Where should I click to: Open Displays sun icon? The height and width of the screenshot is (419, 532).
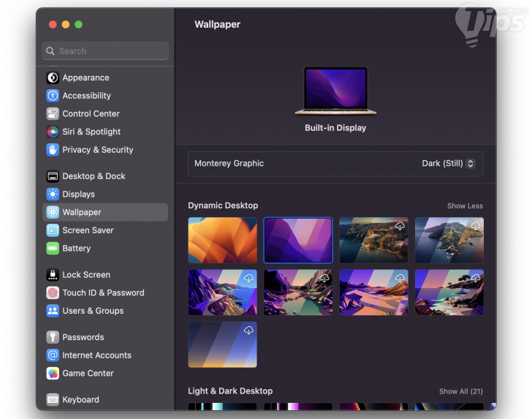pos(53,195)
